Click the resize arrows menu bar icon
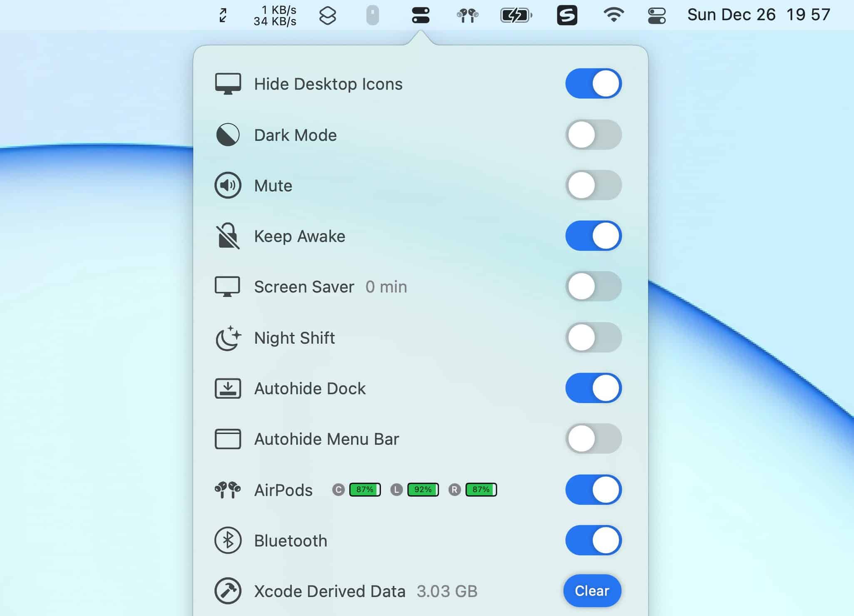The width and height of the screenshot is (854, 616). [223, 15]
